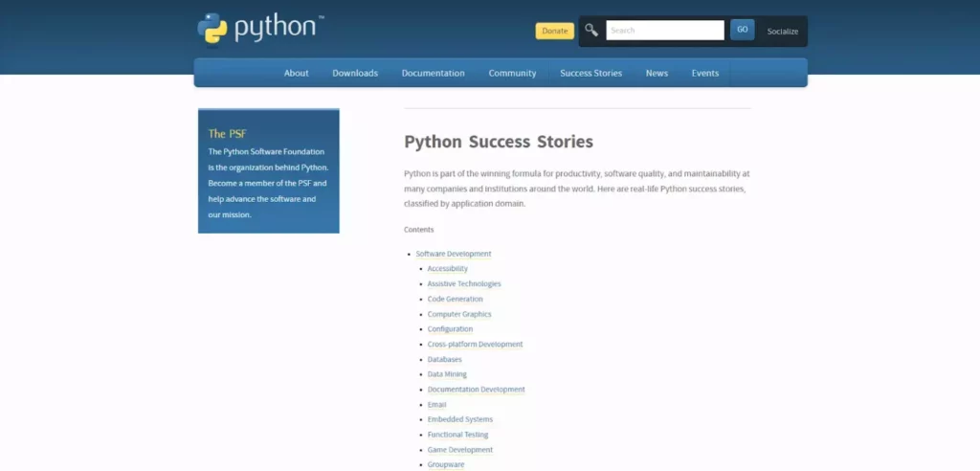Open the Configuration link

[450, 329]
